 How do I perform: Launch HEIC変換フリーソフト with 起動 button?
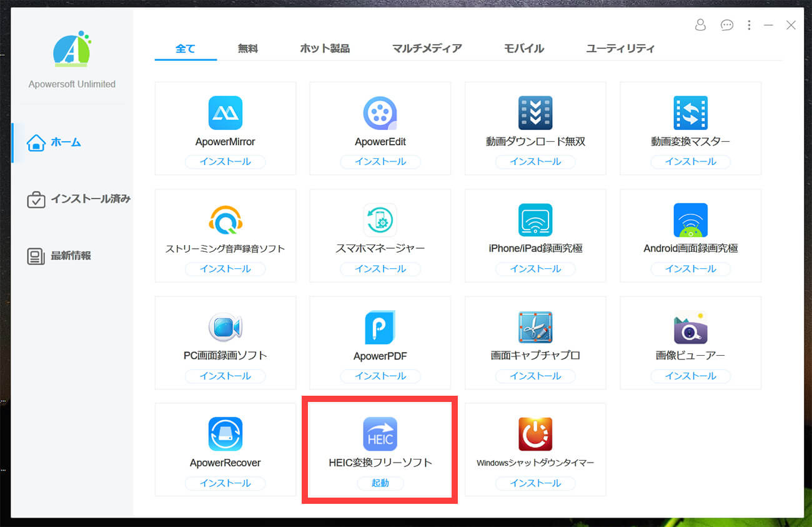pyautogui.click(x=380, y=483)
